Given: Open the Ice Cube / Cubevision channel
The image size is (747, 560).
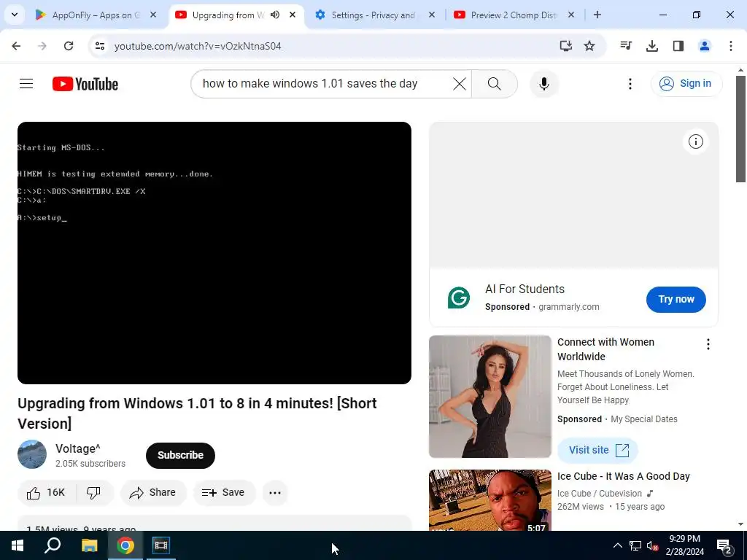Looking at the screenshot, I should coord(600,494).
